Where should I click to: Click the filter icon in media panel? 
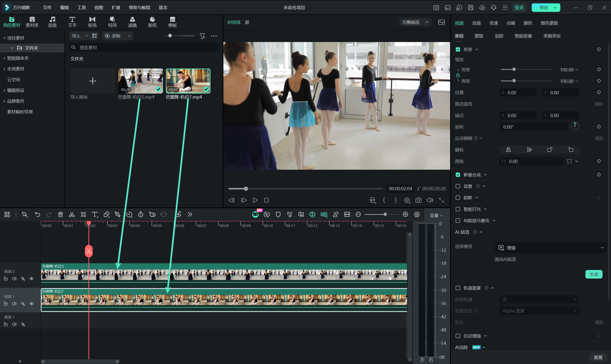(202, 36)
